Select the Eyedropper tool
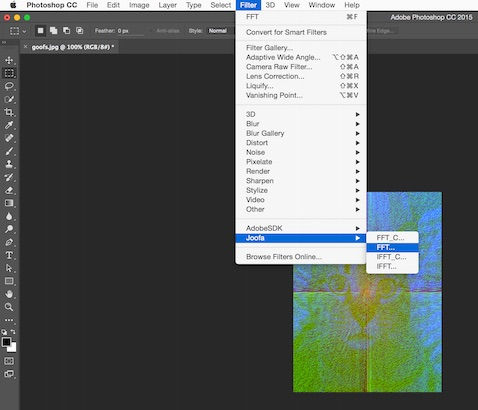The image size is (478, 410). (x=9, y=125)
